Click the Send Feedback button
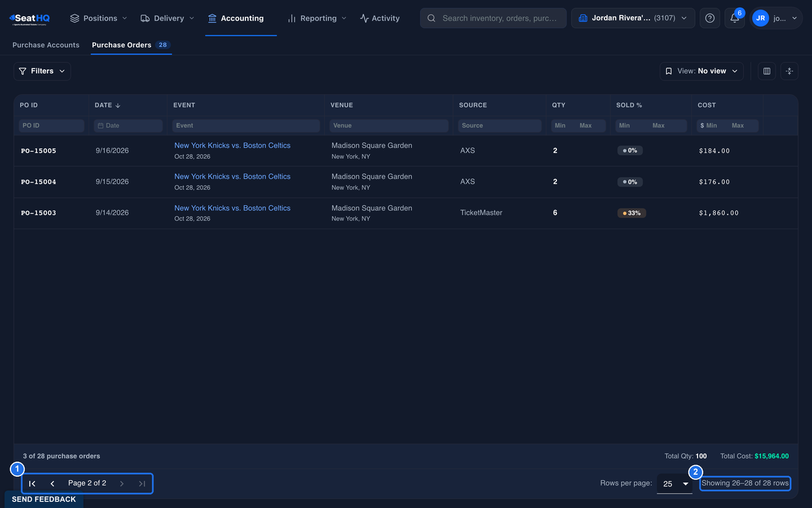This screenshot has width=812, height=508. [x=44, y=500]
